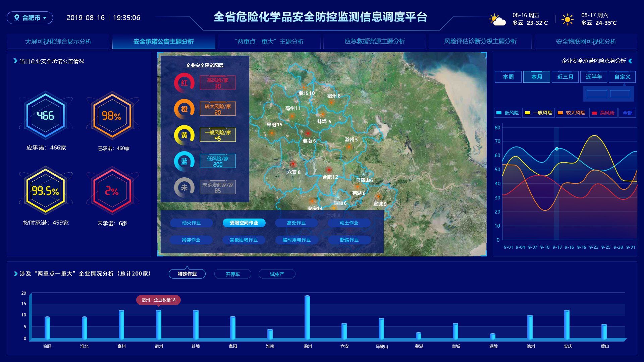Click the sunny weather icon for 08-17

[x=567, y=19]
